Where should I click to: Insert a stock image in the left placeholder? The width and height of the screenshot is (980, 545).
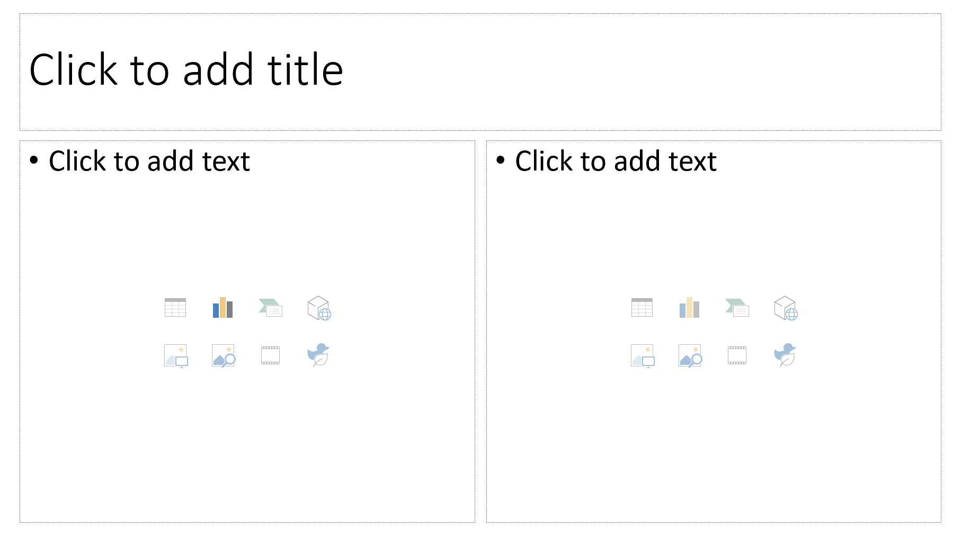[222, 355]
